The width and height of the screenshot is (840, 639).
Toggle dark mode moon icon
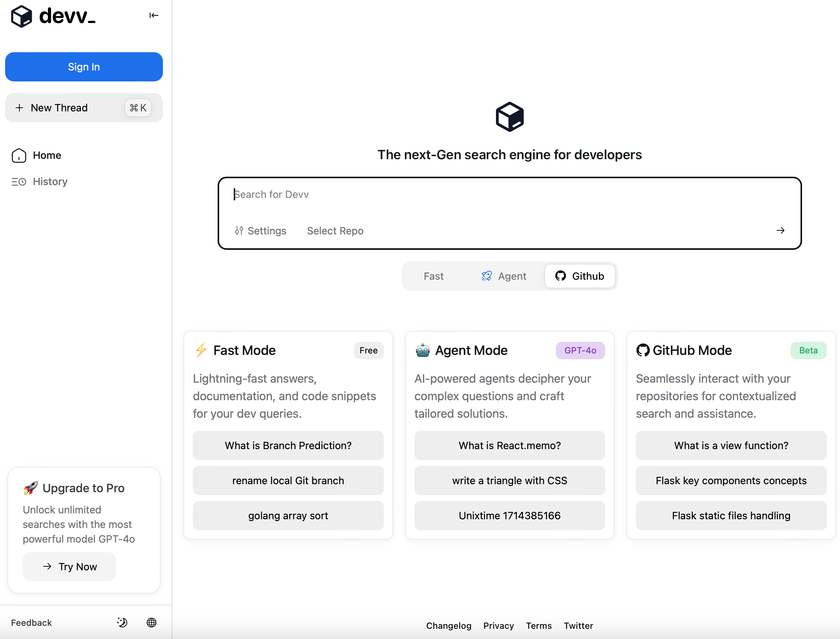(122, 622)
